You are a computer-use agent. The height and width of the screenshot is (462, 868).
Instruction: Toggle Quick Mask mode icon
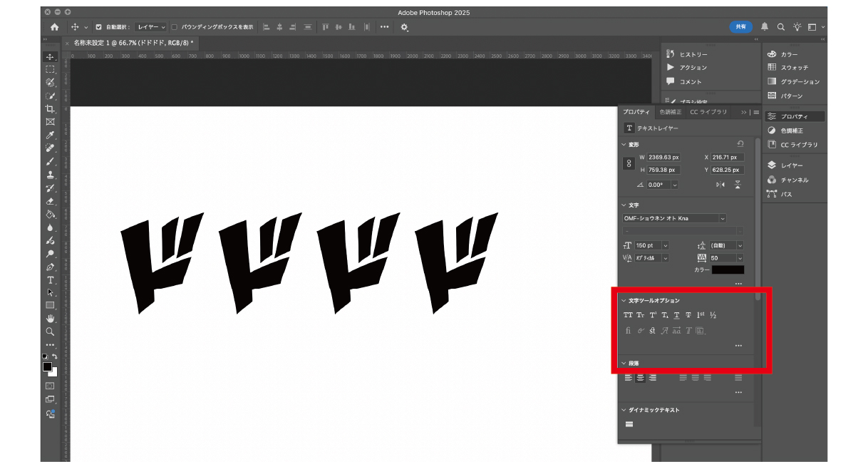tap(50, 386)
